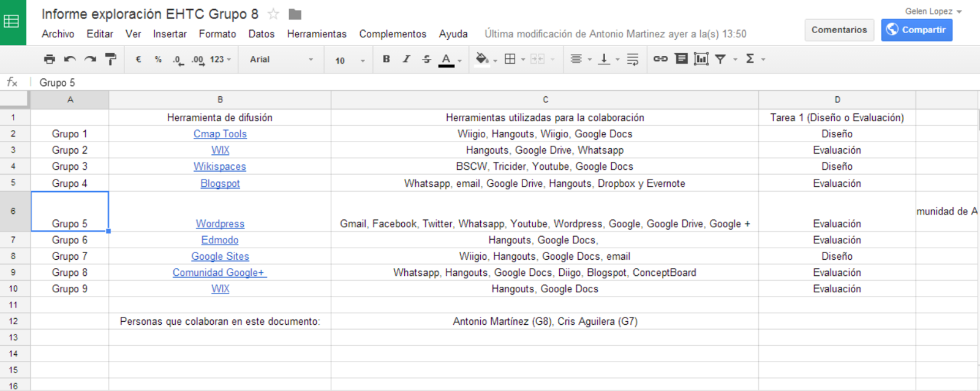
Task: Open the Herramientas menu
Action: pos(317,34)
